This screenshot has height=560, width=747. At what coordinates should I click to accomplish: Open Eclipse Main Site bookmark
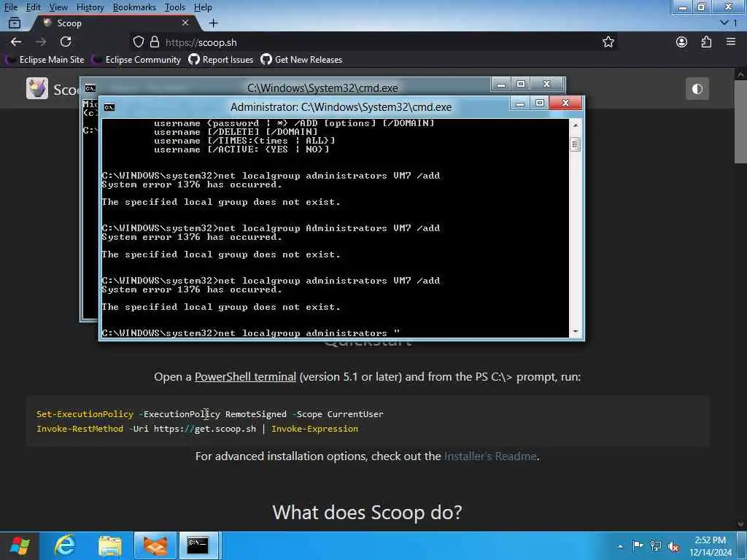point(45,60)
